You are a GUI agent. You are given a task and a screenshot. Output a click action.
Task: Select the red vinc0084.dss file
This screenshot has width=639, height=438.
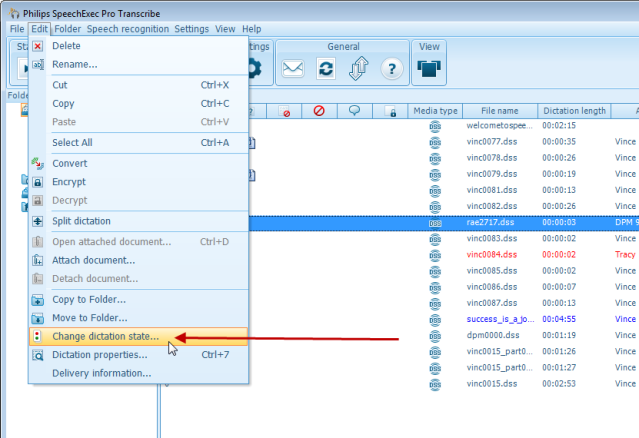pyautogui.click(x=492, y=255)
